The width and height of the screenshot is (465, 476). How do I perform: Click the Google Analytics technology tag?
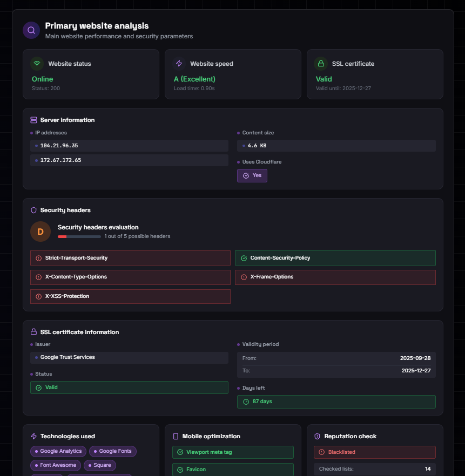(x=58, y=451)
